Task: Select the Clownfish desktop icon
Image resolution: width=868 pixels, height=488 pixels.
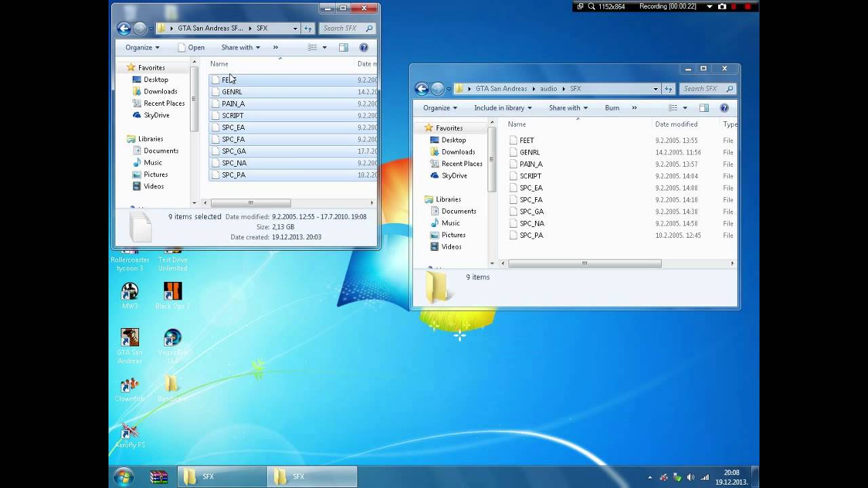Action: pyautogui.click(x=130, y=389)
